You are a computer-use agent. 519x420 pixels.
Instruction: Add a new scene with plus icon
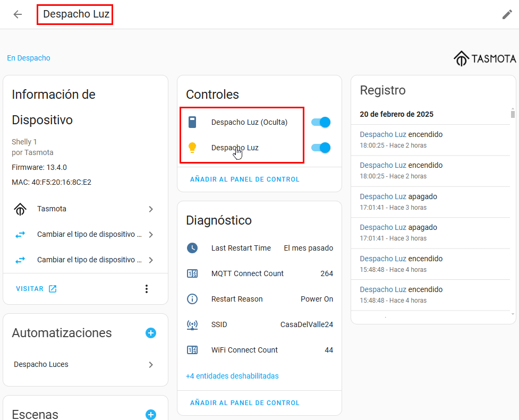(x=151, y=414)
